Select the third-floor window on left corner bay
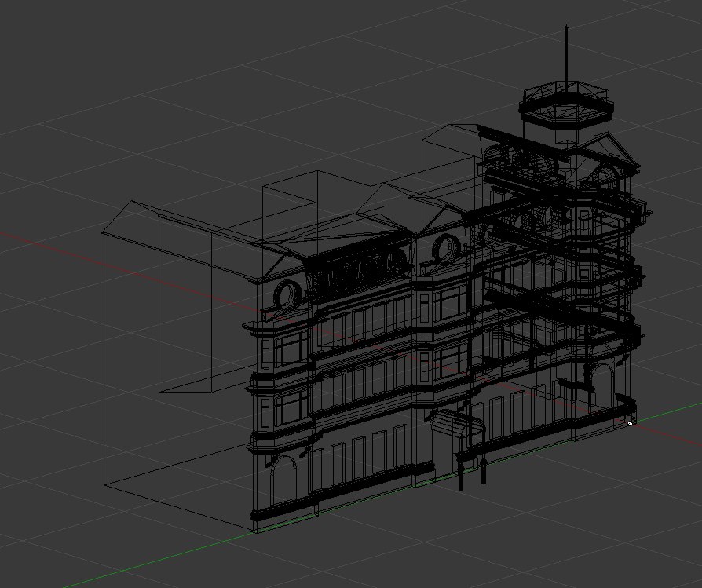 click(291, 349)
